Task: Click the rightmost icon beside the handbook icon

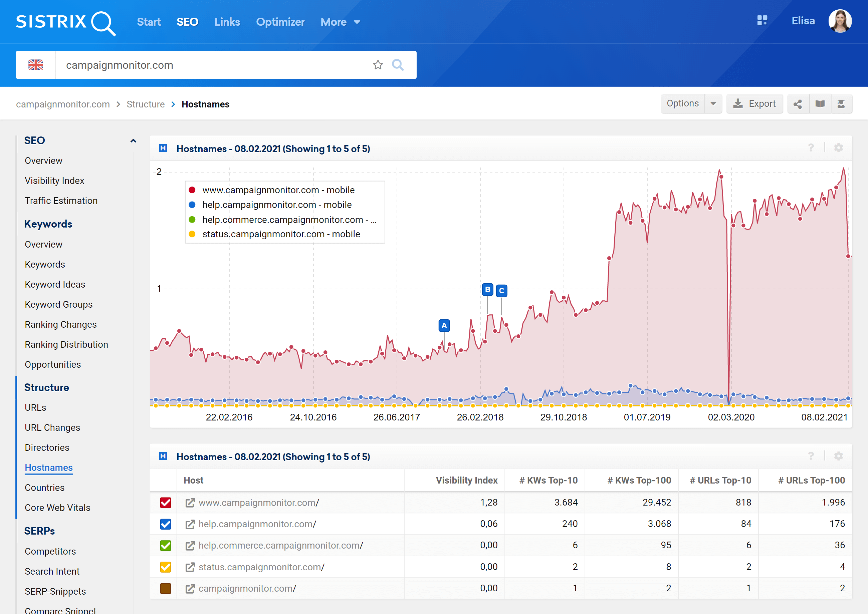Action: coord(842,103)
